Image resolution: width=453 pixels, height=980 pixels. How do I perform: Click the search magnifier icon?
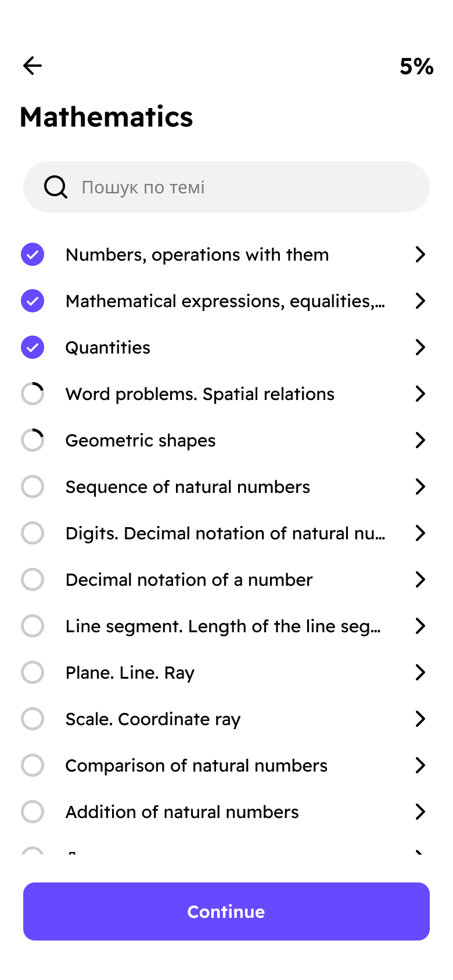(x=56, y=187)
